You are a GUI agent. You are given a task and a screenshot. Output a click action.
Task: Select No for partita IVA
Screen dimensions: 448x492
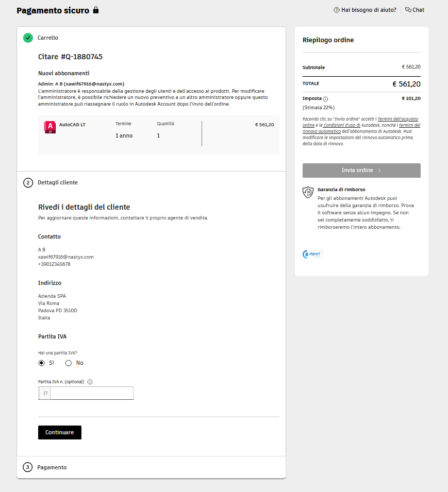[x=68, y=363]
